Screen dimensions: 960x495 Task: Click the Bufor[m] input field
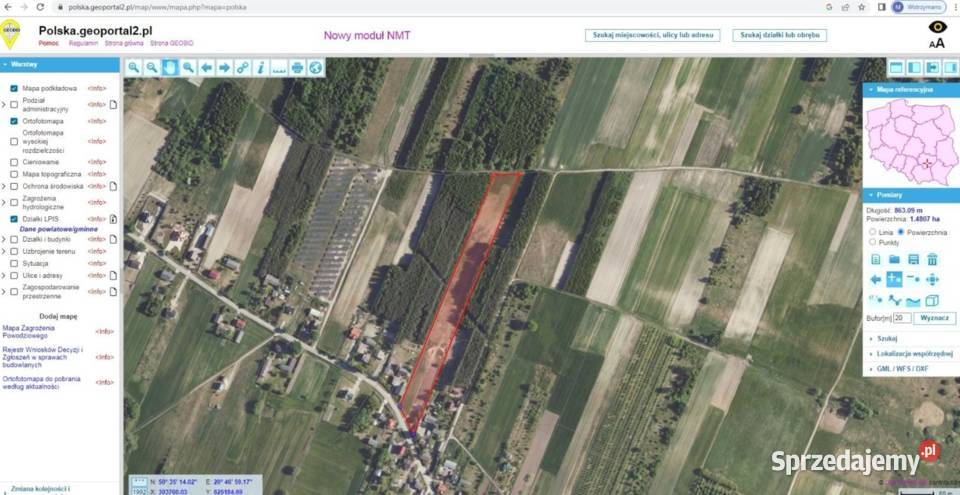pyautogui.click(x=902, y=318)
